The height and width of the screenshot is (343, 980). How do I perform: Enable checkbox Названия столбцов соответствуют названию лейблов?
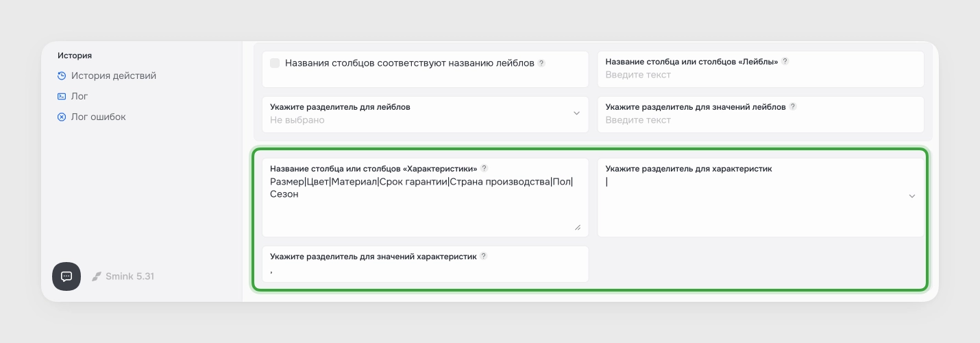[x=275, y=62]
